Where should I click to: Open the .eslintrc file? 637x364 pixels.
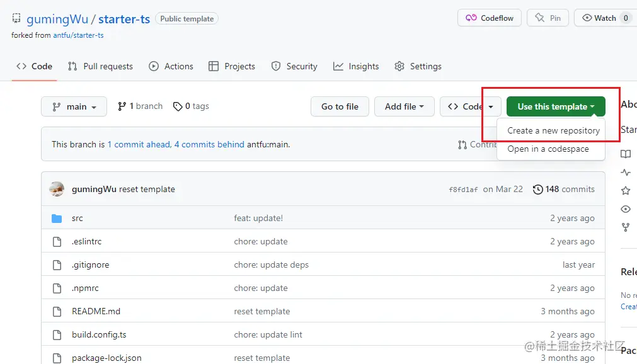tap(86, 241)
